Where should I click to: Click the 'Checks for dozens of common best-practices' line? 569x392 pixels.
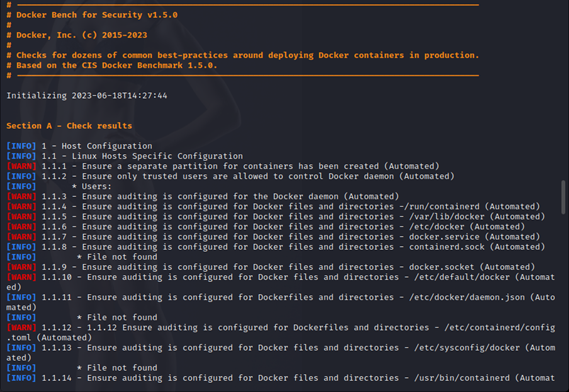coord(243,55)
